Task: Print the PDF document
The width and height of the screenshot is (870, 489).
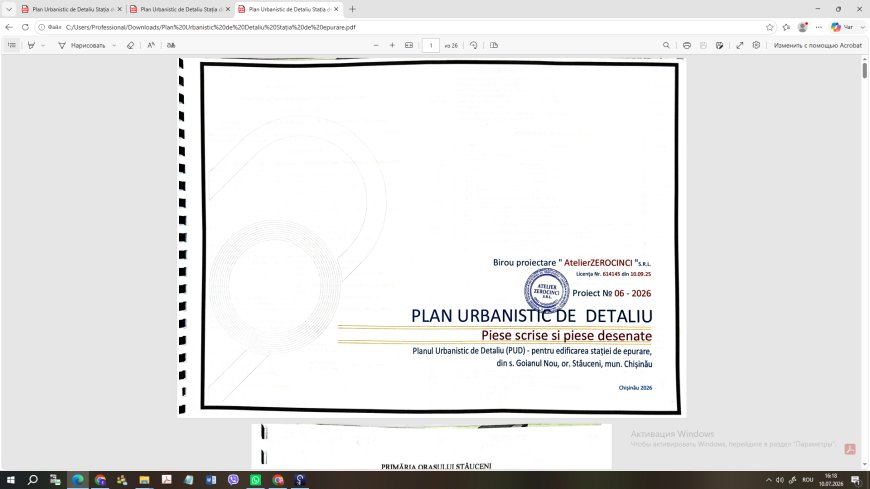Action: 687,46
